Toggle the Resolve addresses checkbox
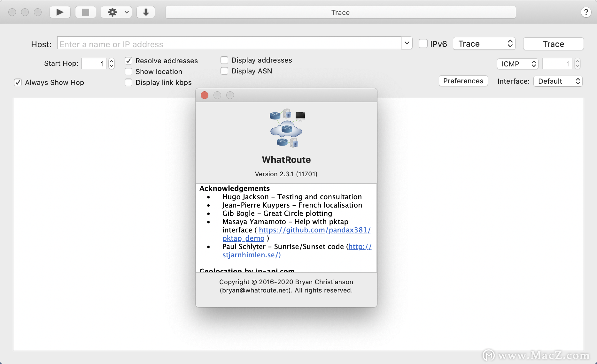Screen dimensions: 597x364 click(128, 61)
